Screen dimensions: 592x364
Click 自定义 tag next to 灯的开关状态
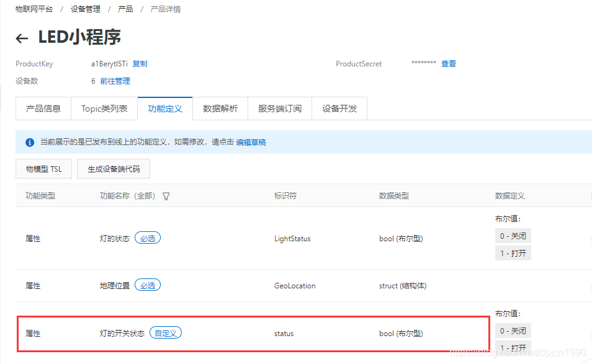[166, 333]
